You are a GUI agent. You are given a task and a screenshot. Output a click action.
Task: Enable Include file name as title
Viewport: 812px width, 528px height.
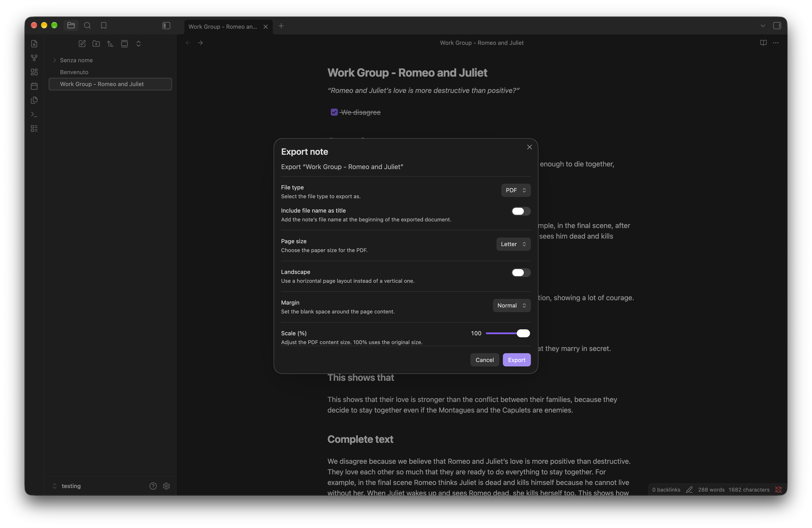521,211
